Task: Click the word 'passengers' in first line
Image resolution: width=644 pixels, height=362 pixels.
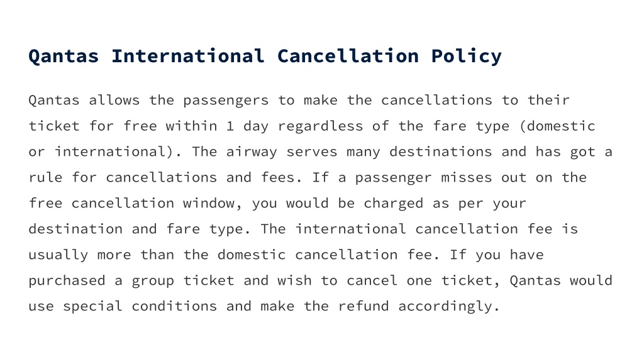Action: pyautogui.click(x=226, y=101)
